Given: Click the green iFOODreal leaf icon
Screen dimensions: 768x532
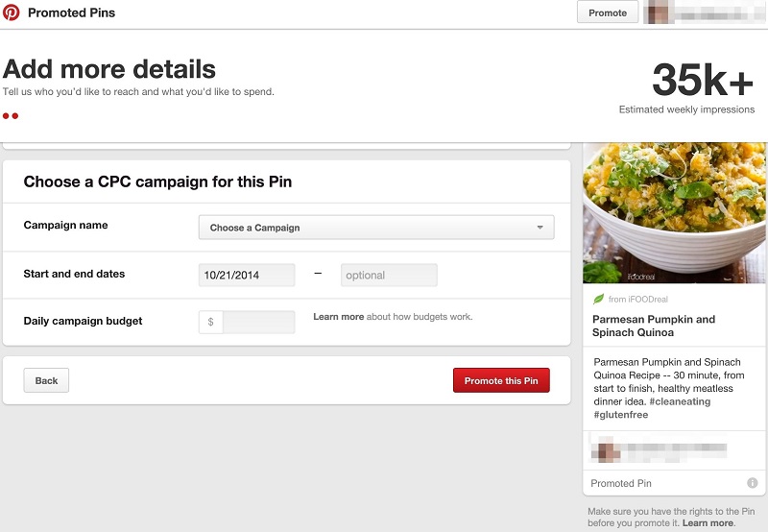Looking at the screenshot, I should pyautogui.click(x=599, y=300).
